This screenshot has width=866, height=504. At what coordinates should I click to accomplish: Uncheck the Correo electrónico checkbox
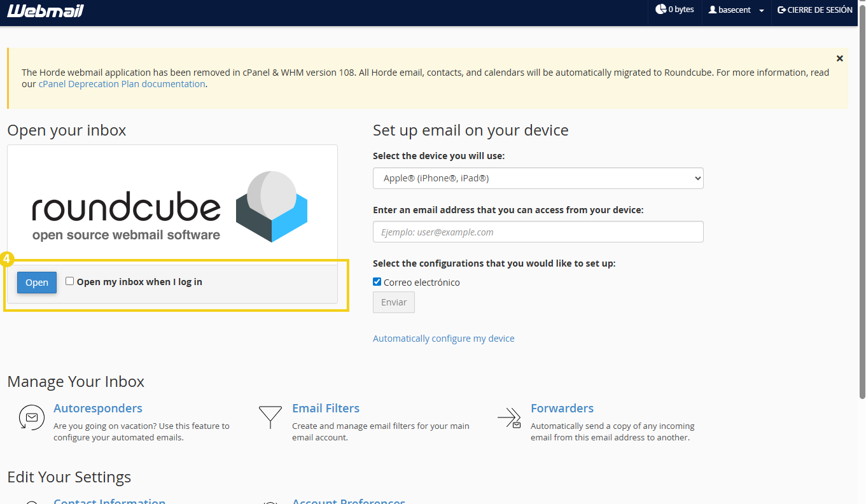(x=377, y=281)
